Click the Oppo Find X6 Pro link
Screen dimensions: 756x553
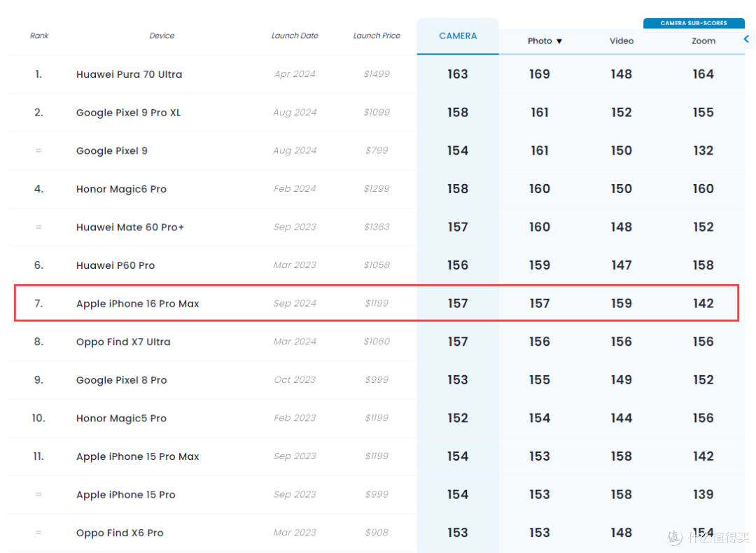pyautogui.click(x=120, y=533)
